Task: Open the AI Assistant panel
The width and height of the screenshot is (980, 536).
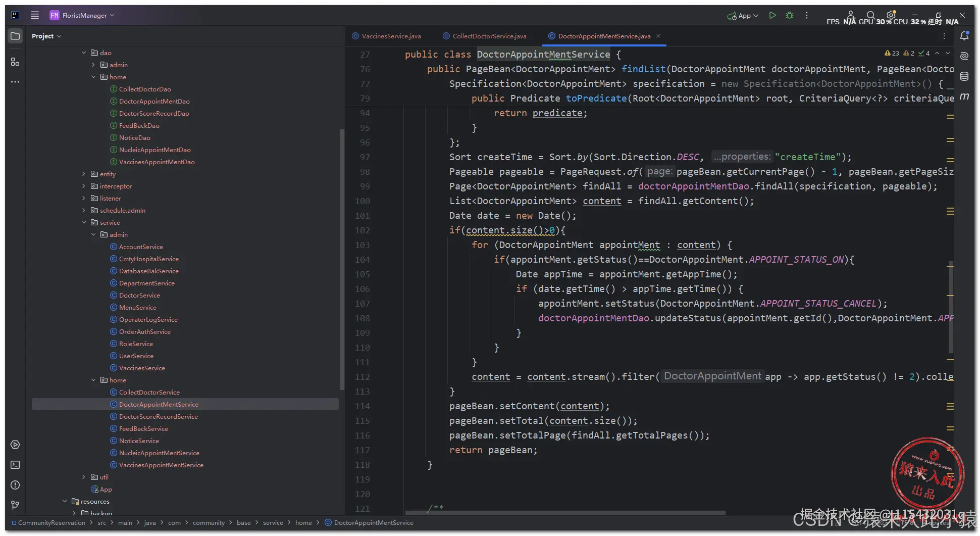Action: pyautogui.click(x=964, y=56)
